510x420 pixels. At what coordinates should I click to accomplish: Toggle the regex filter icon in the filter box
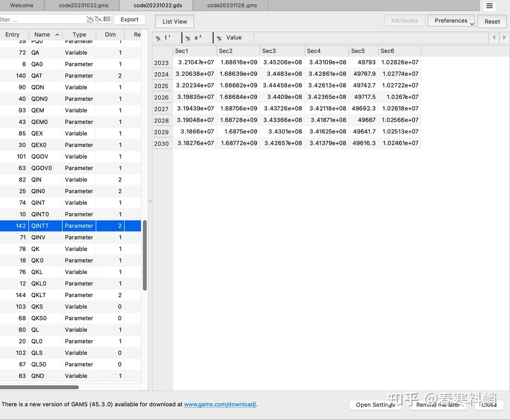click(90, 19)
